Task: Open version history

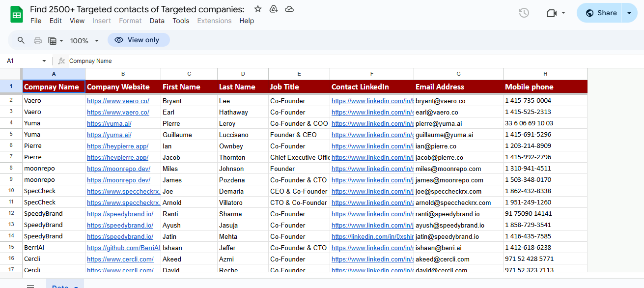Action: [524, 13]
